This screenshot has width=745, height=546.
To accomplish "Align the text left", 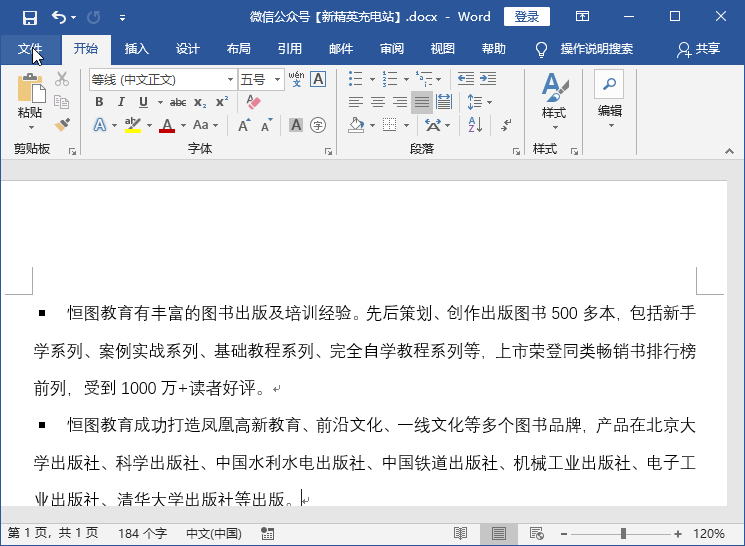I will pos(355,102).
